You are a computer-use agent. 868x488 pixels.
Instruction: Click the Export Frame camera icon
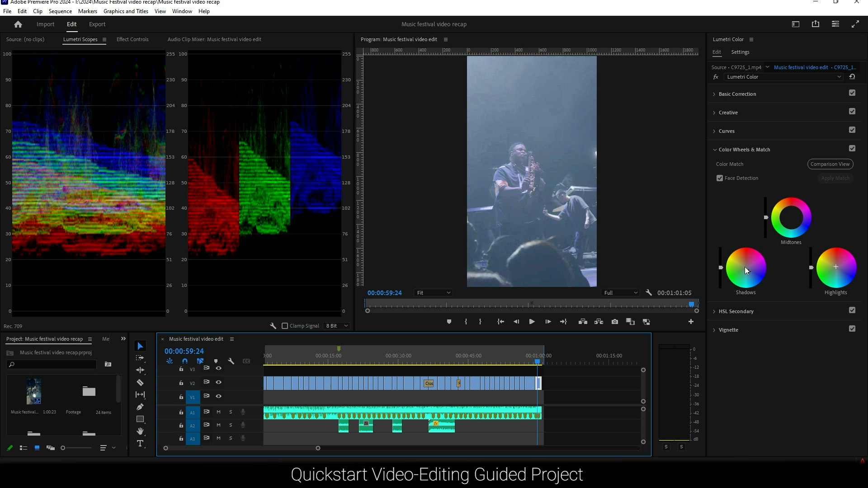point(615,322)
